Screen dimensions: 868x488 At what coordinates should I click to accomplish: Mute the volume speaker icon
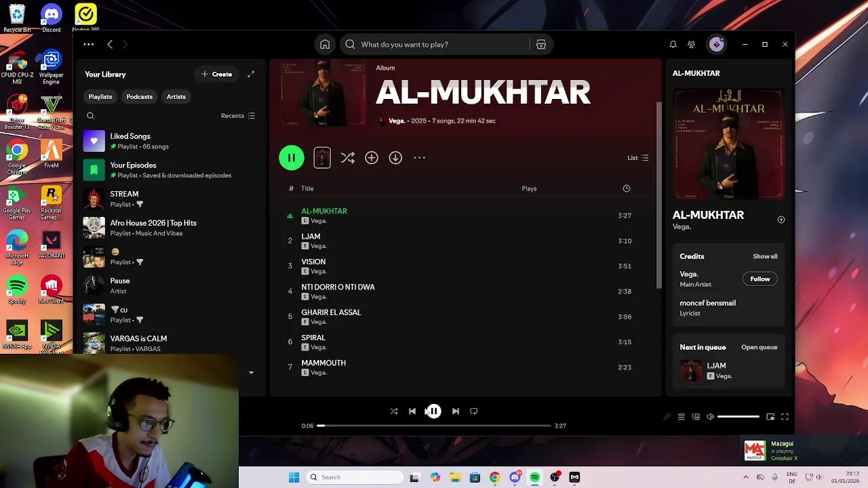(x=710, y=417)
